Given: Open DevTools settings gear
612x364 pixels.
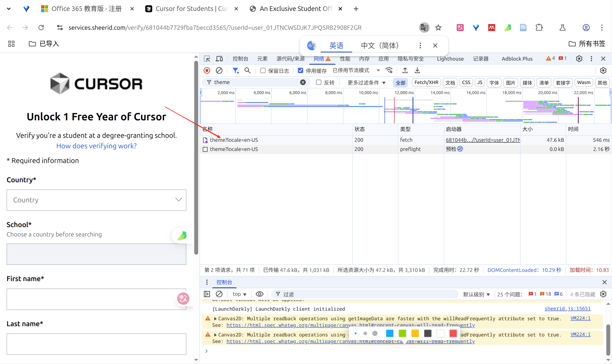Looking at the screenshot, I should point(579,59).
